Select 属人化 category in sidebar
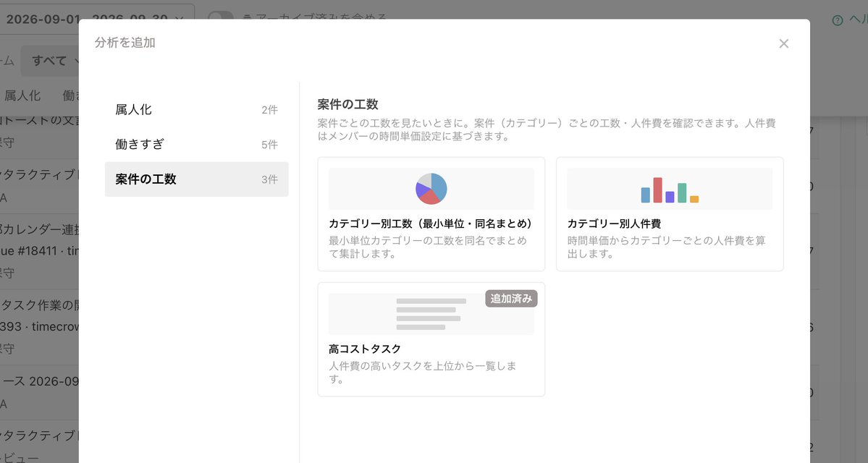This screenshot has height=463, width=868. coord(196,109)
